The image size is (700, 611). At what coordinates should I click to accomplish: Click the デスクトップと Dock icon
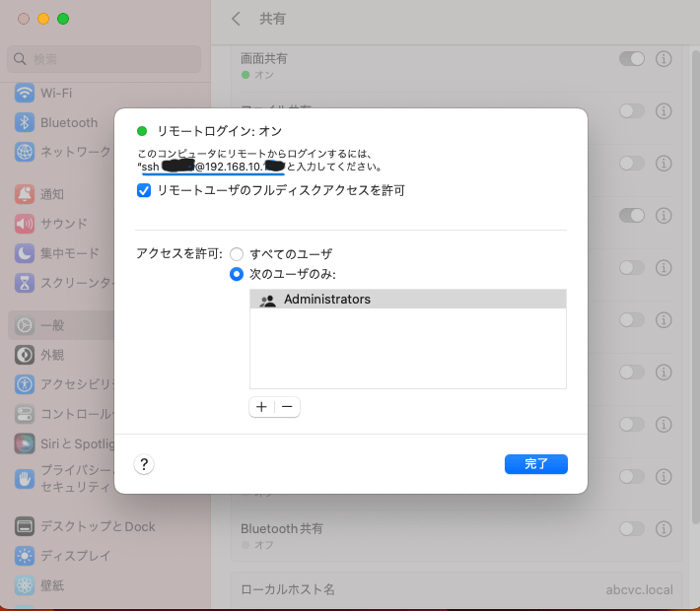(25, 526)
